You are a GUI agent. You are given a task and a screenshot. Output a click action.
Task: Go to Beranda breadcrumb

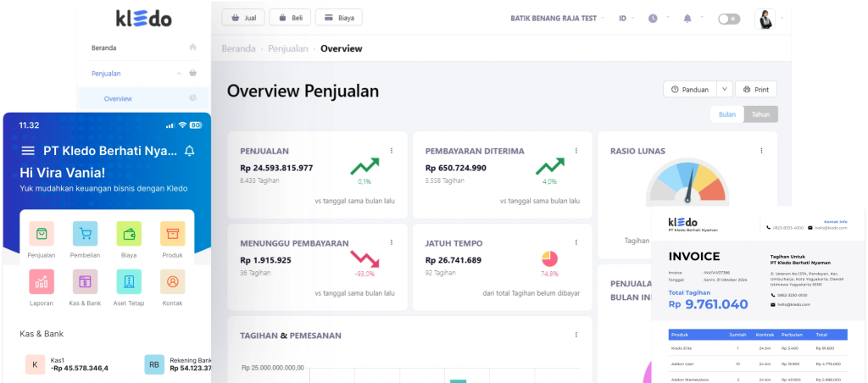238,48
